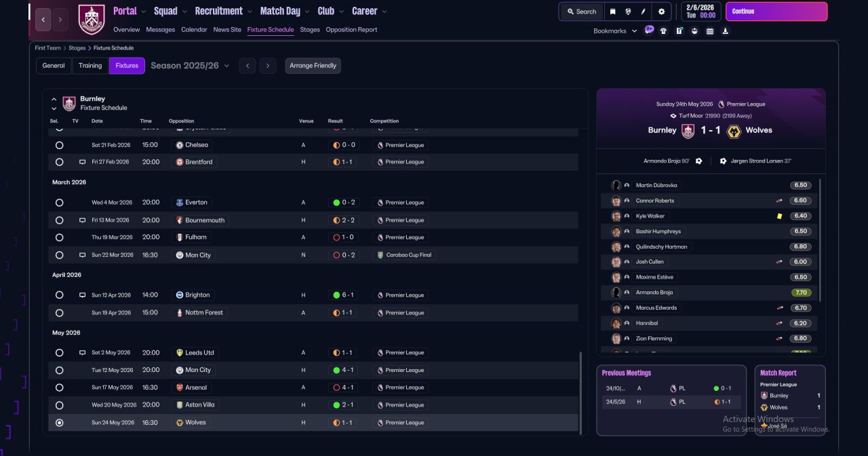
Task: Click the Everton club badge icon
Action: [x=179, y=203]
